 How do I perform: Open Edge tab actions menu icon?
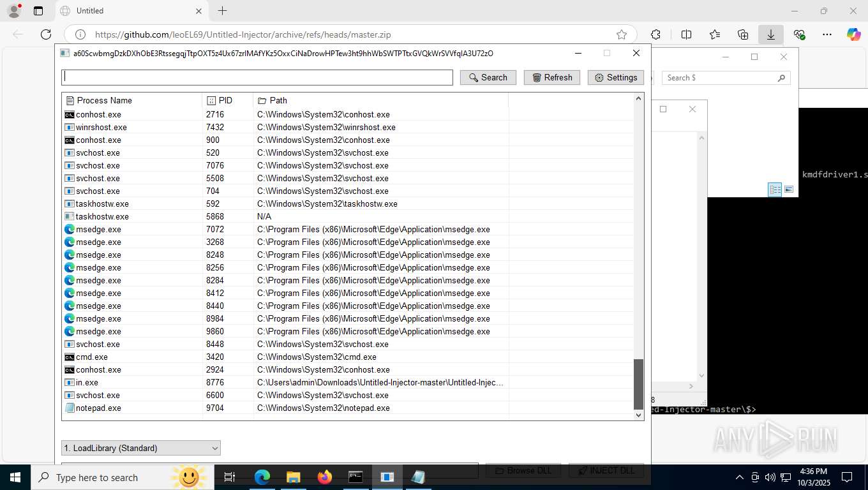(x=38, y=11)
